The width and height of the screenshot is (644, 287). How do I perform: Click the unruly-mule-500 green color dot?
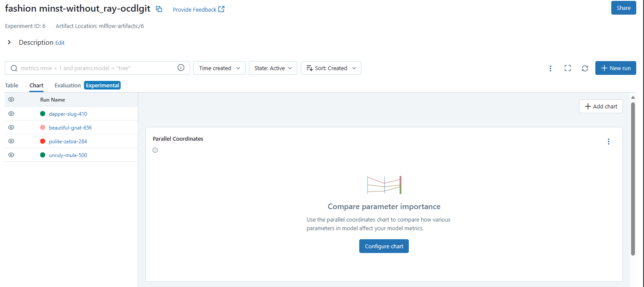pos(43,155)
